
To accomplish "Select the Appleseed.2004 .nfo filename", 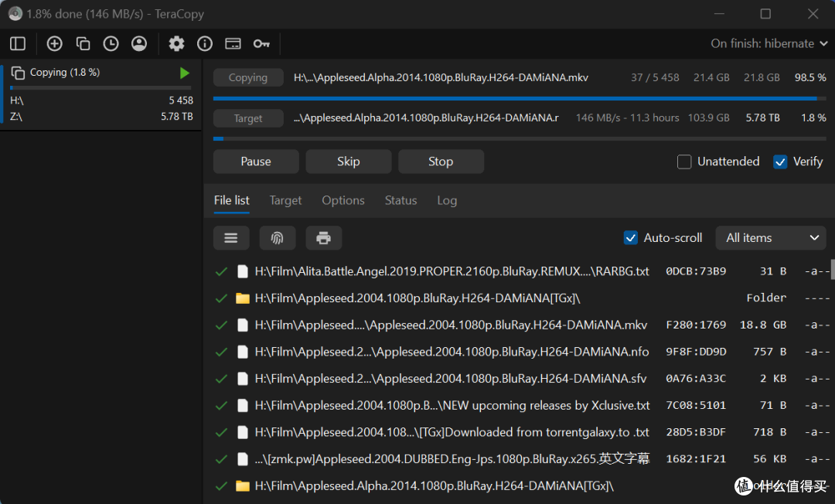I will [452, 352].
